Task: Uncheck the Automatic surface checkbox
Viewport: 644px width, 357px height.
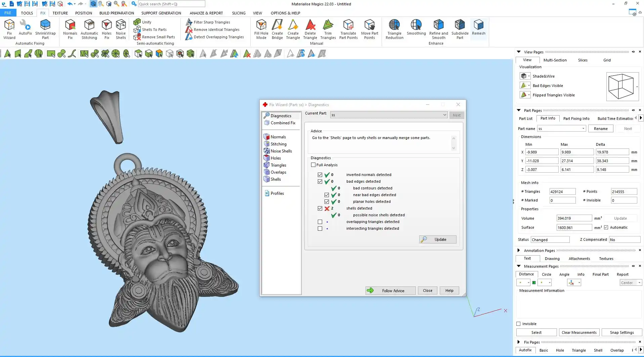Action: 606,227
